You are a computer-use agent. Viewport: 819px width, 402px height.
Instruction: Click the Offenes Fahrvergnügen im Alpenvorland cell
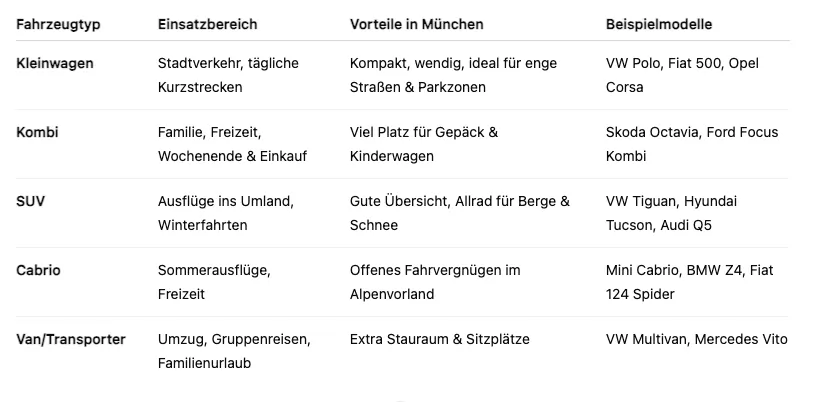click(x=435, y=282)
